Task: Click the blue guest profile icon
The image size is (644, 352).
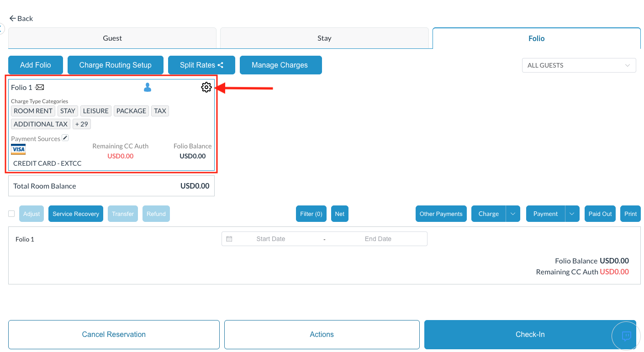Action: [147, 87]
